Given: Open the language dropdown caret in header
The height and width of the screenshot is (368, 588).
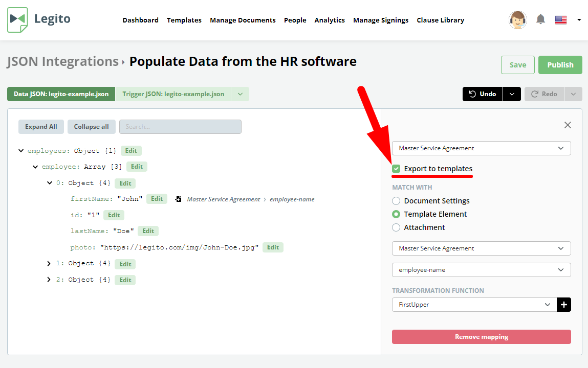Looking at the screenshot, I should tap(579, 20).
